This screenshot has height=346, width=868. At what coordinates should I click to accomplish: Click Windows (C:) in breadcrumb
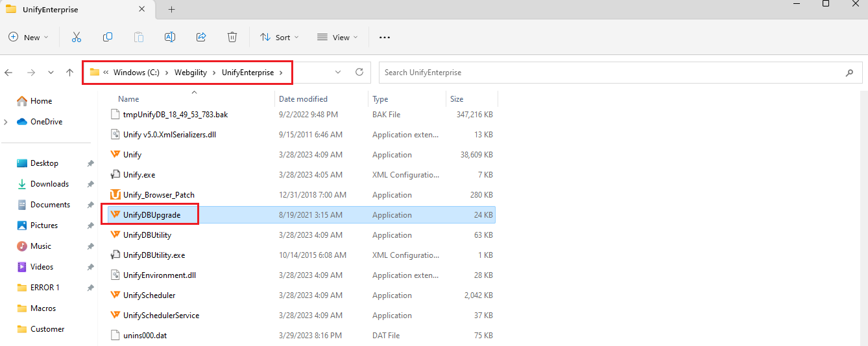[136, 73]
